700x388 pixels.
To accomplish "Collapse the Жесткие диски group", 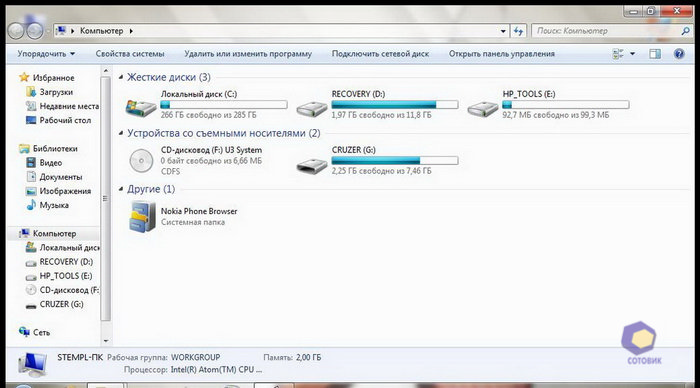I will tap(121, 77).
